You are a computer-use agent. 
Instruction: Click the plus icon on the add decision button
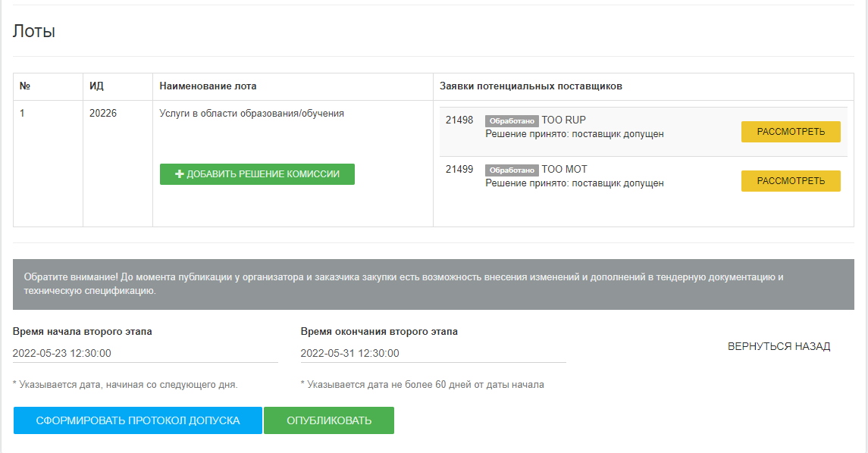coord(180,174)
